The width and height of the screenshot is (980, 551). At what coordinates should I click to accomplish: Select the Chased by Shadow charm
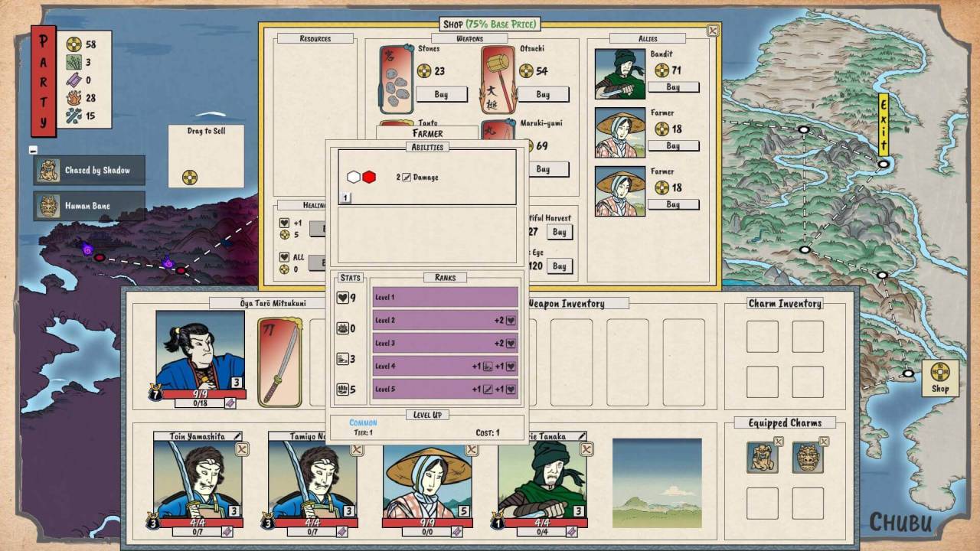pos(89,170)
